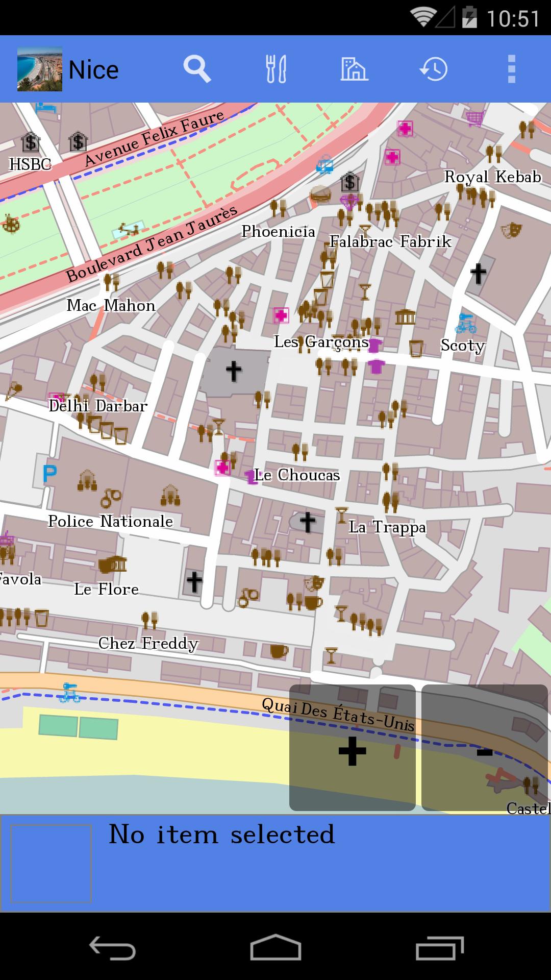Open the buildings/places category icon
Viewport: 551px width, 980px height.
(354, 69)
